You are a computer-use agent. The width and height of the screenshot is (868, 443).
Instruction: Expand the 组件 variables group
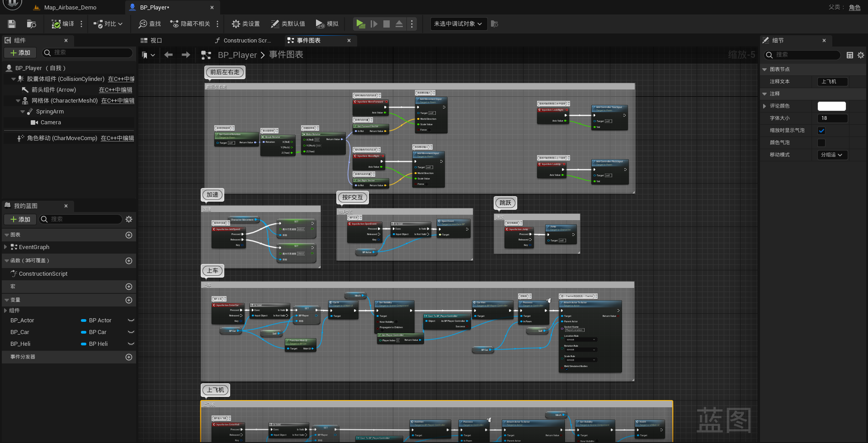[5, 311]
